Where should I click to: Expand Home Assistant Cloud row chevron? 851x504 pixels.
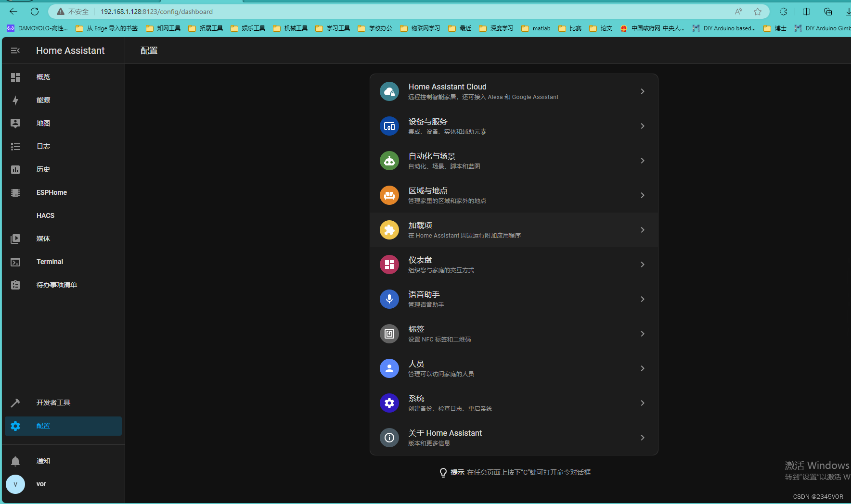[x=643, y=91]
